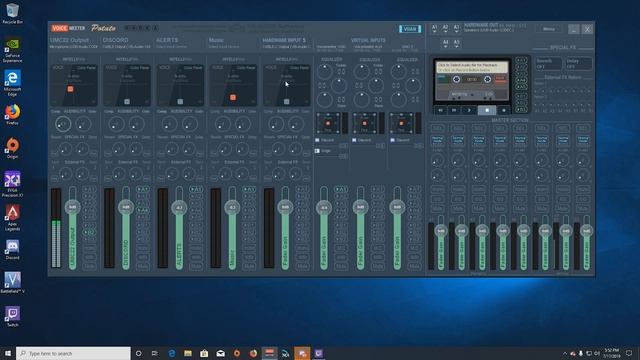Click the cassette display to load audio file
This screenshot has width=640, height=360.
[472, 80]
